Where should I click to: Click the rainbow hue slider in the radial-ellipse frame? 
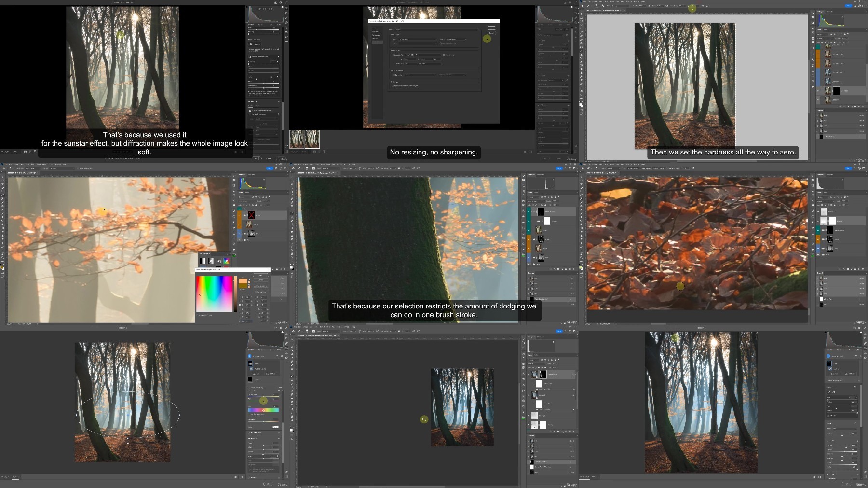[x=263, y=410]
